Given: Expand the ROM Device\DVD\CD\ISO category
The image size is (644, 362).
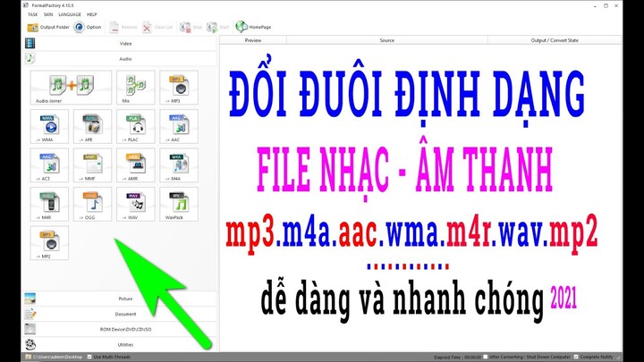Looking at the screenshot, I should [x=120, y=329].
